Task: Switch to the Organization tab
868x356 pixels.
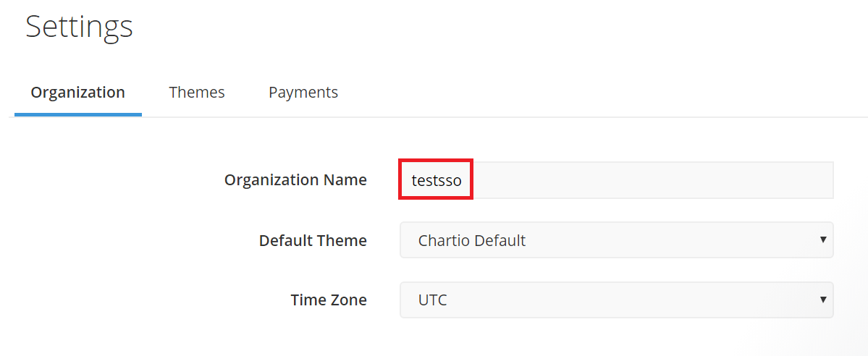Action: 78,93
